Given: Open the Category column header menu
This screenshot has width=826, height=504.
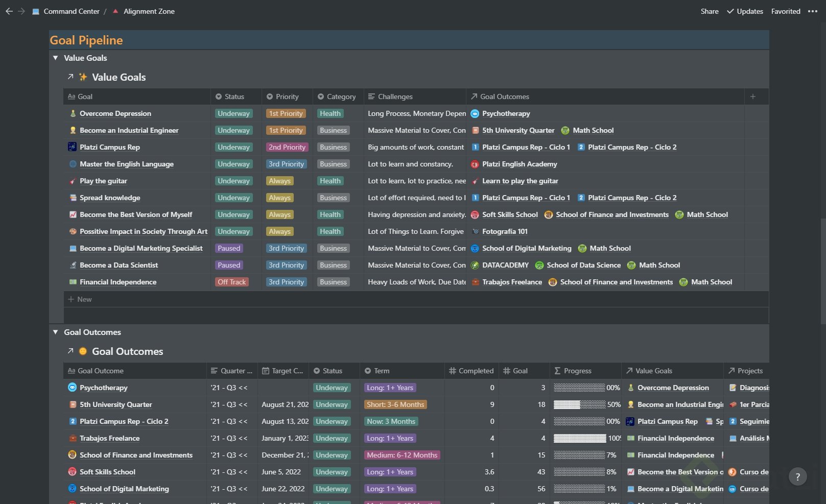Looking at the screenshot, I should (338, 97).
